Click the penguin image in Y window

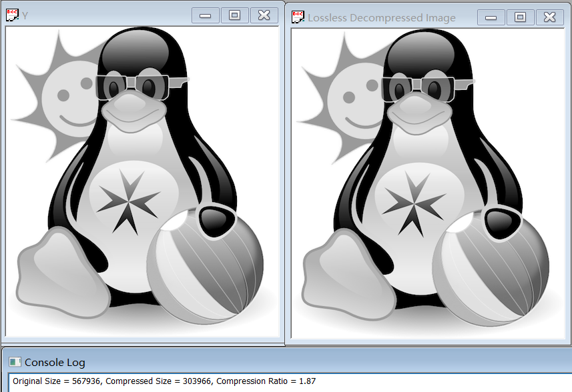[142, 181]
